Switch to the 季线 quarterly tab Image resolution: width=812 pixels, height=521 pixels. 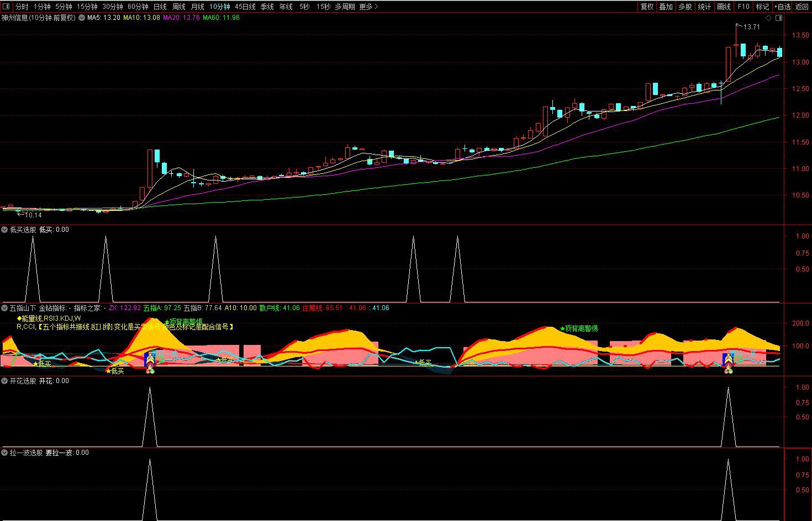267,7
